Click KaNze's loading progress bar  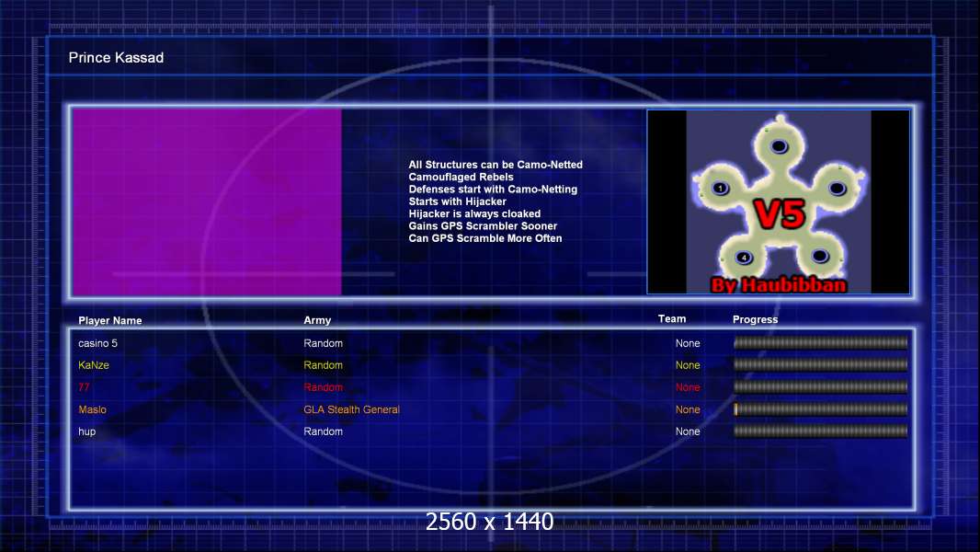(x=820, y=364)
